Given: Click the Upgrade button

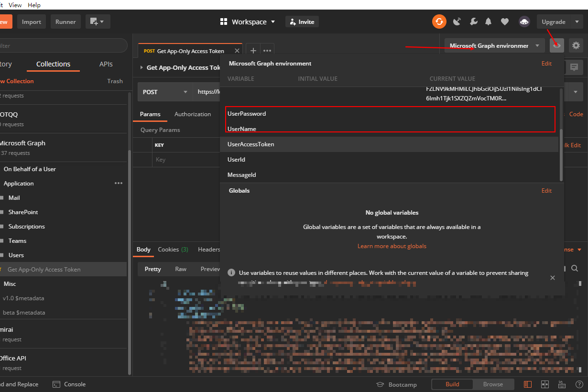Looking at the screenshot, I should 554,22.
